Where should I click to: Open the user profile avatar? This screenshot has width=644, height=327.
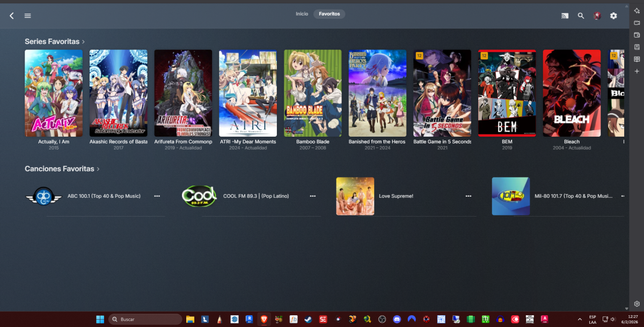coord(597,16)
